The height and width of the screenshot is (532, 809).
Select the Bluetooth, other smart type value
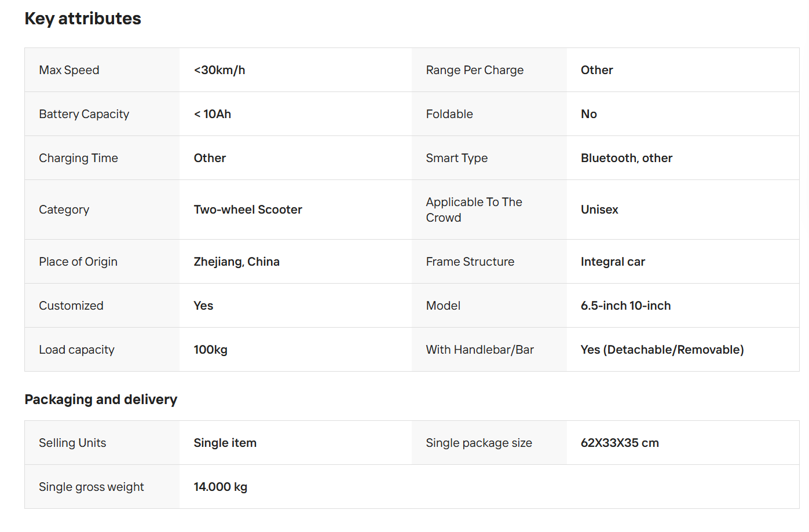pos(627,158)
